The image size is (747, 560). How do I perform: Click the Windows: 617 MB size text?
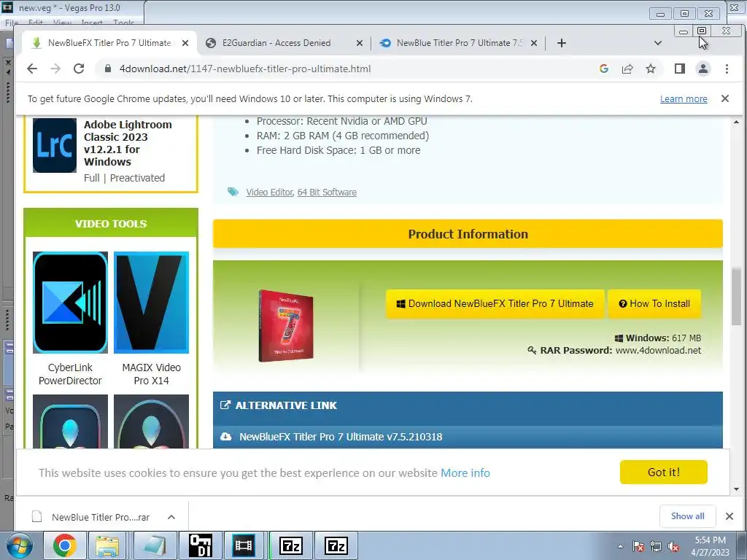(x=657, y=338)
